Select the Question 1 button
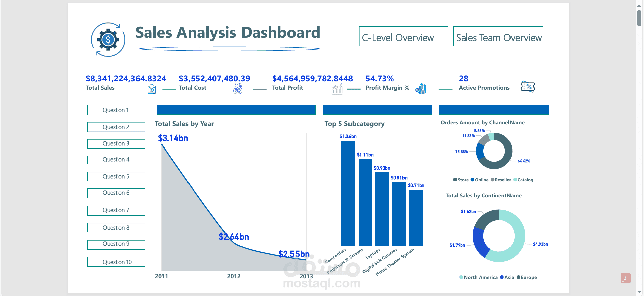This screenshot has height=296, width=644. (116, 110)
